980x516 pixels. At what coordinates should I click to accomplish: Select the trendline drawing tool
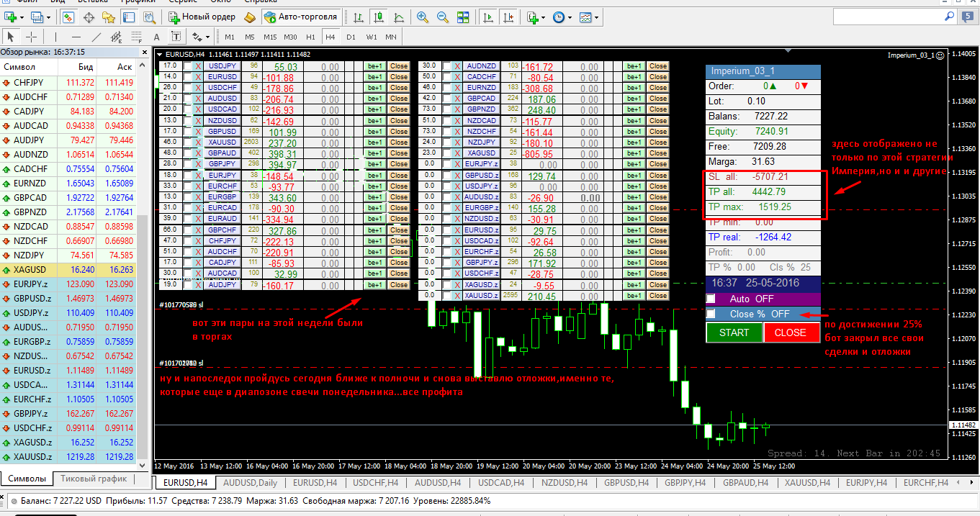coord(96,36)
